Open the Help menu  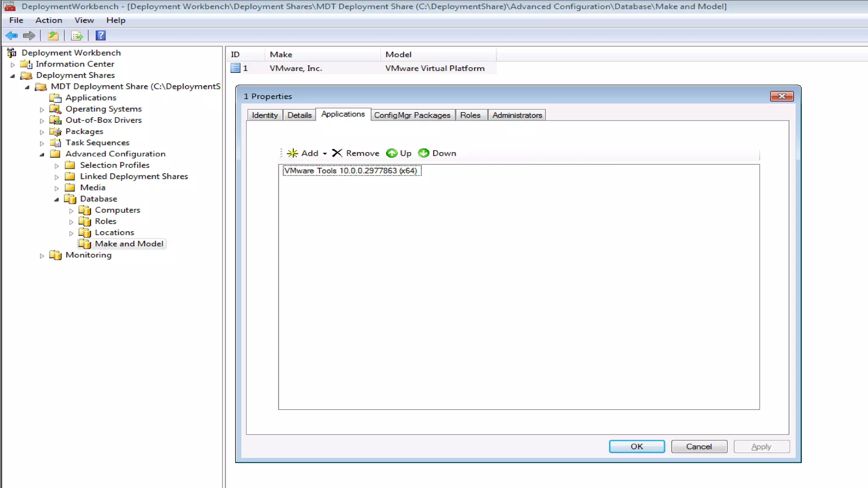[116, 20]
